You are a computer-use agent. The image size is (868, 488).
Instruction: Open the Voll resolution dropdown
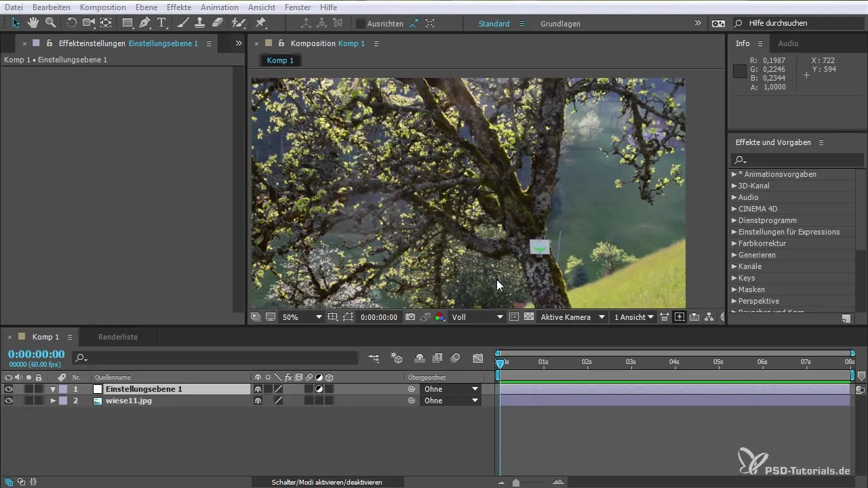tap(478, 317)
